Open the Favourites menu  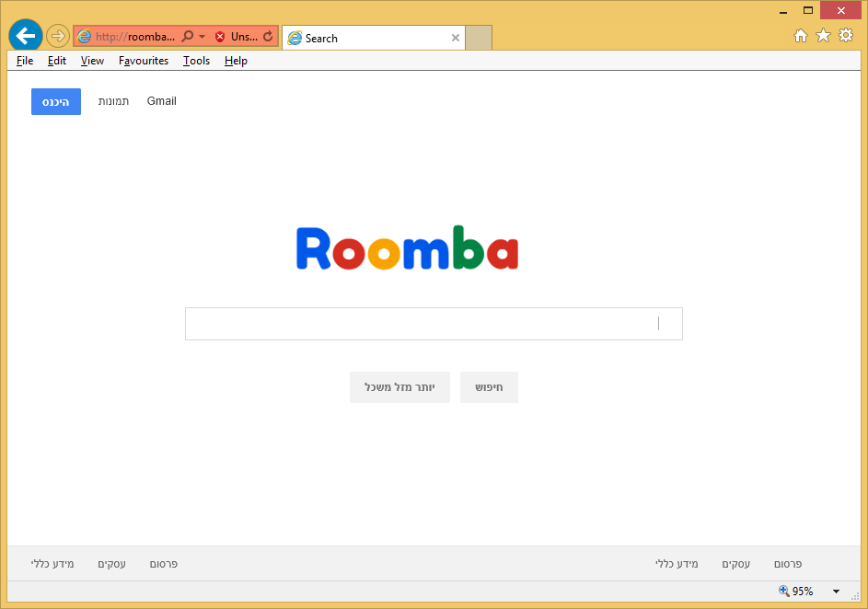pos(144,61)
